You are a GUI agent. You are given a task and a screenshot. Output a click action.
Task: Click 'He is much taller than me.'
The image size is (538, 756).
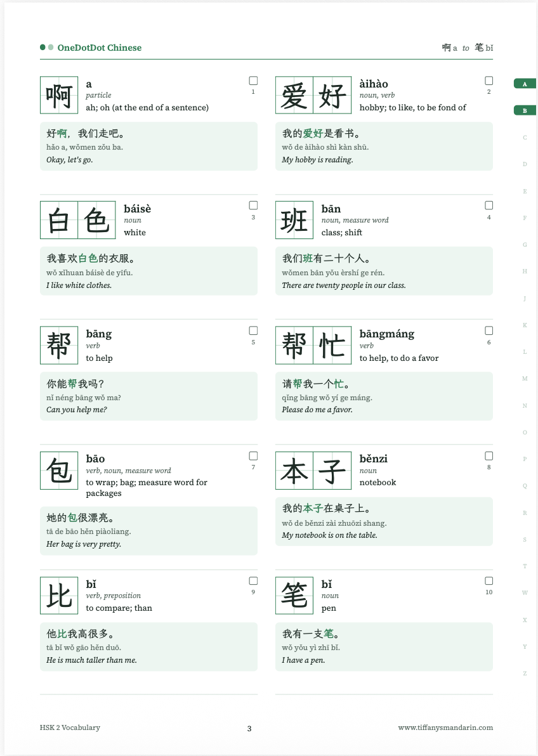coord(92,660)
